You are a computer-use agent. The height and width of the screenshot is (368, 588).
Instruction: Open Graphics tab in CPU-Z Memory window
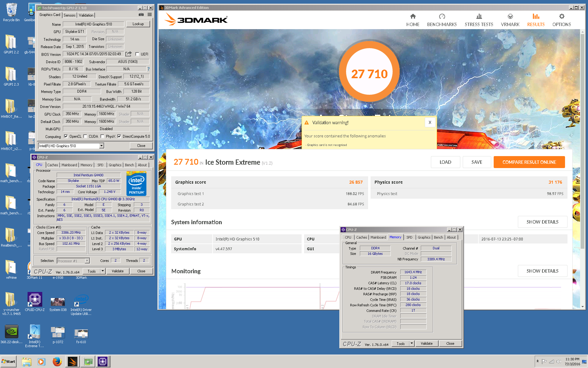(424, 237)
